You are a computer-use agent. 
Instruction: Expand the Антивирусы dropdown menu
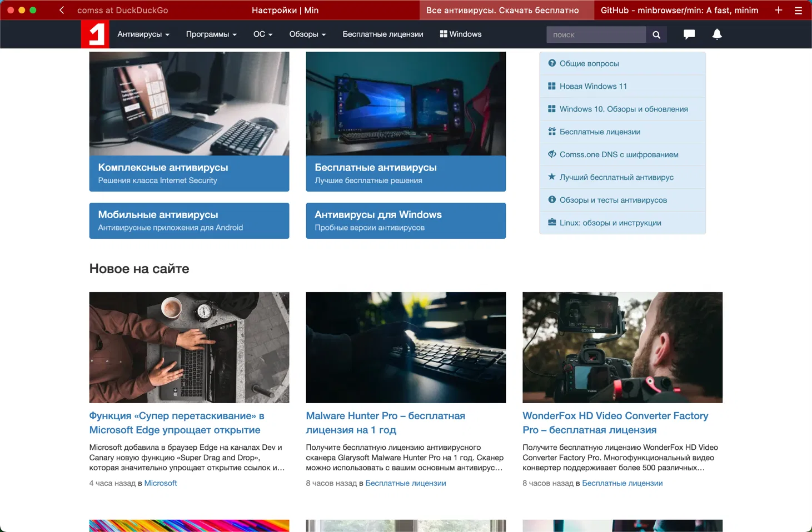click(143, 34)
